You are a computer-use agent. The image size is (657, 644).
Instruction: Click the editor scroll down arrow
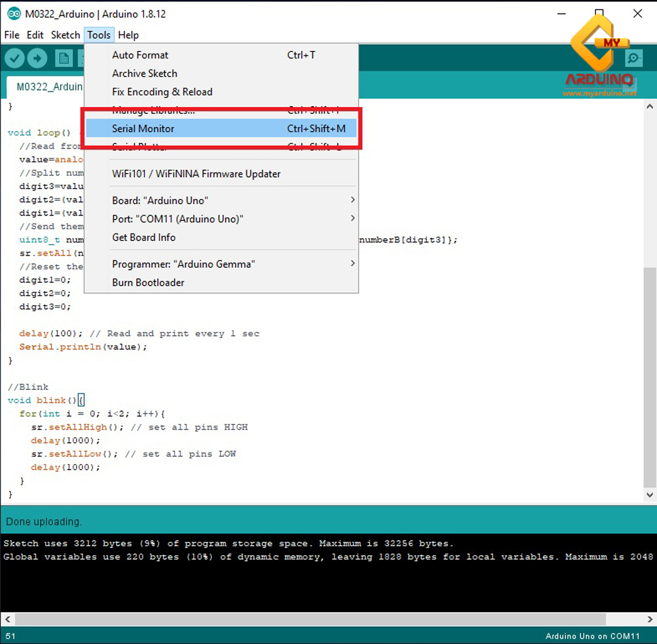tap(650, 495)
